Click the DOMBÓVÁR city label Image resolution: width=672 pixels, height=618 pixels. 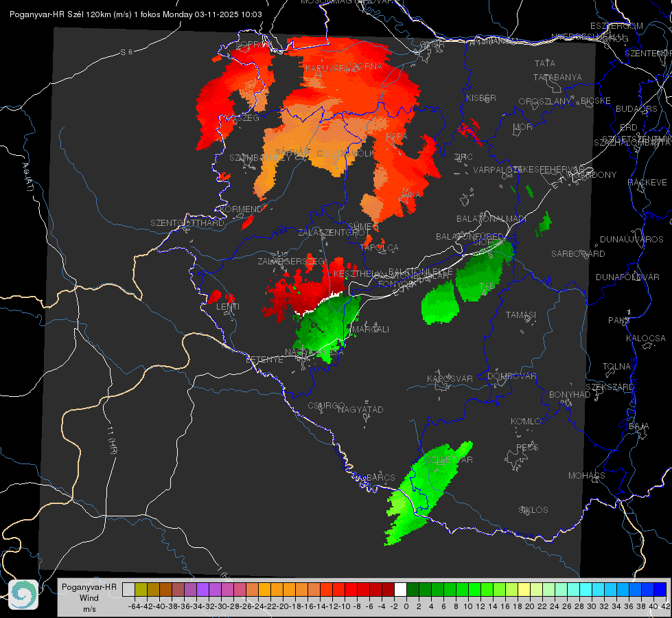[x=511, y=376]
